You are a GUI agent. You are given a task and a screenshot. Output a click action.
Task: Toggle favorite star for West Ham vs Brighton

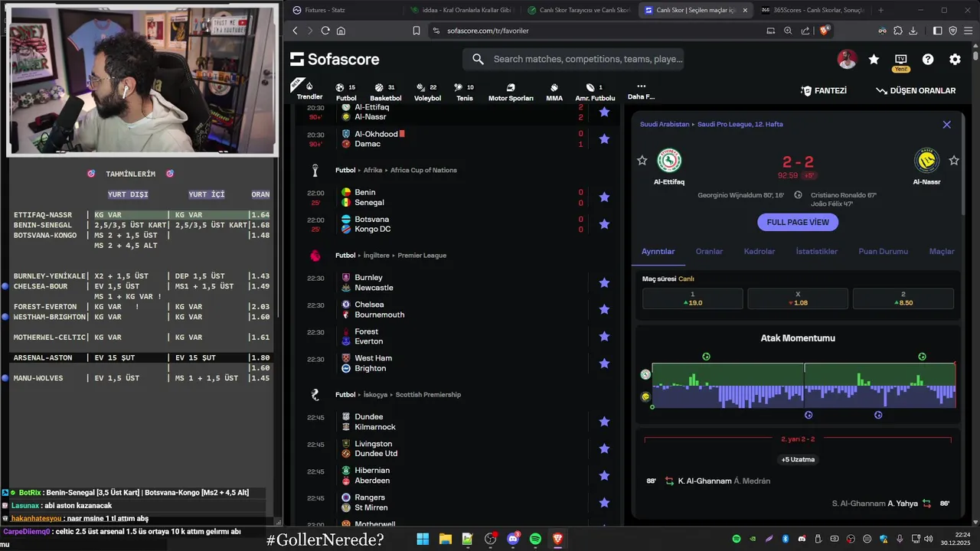pyautogui.click(x=604, y=363)
